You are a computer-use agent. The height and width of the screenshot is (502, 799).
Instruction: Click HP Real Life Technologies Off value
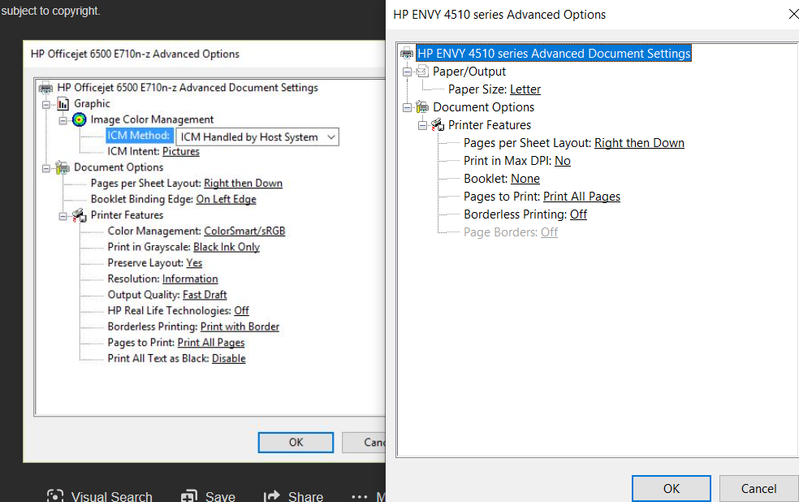coord(241,310)
